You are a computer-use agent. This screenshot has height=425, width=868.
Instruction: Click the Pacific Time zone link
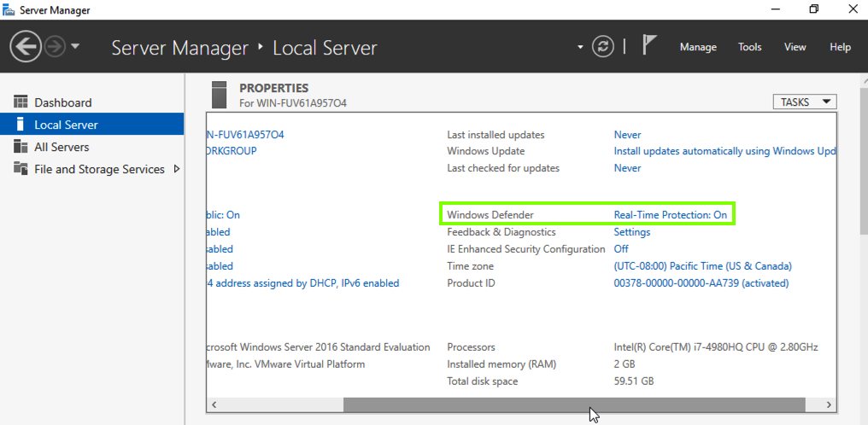[702, 266]
